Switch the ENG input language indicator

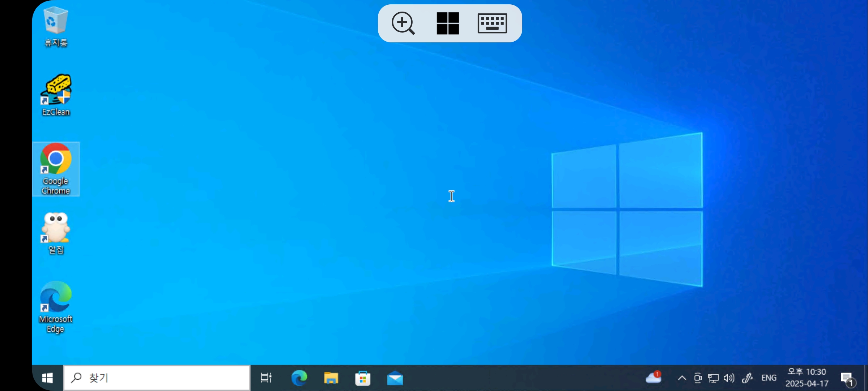(x=769, y=378)
